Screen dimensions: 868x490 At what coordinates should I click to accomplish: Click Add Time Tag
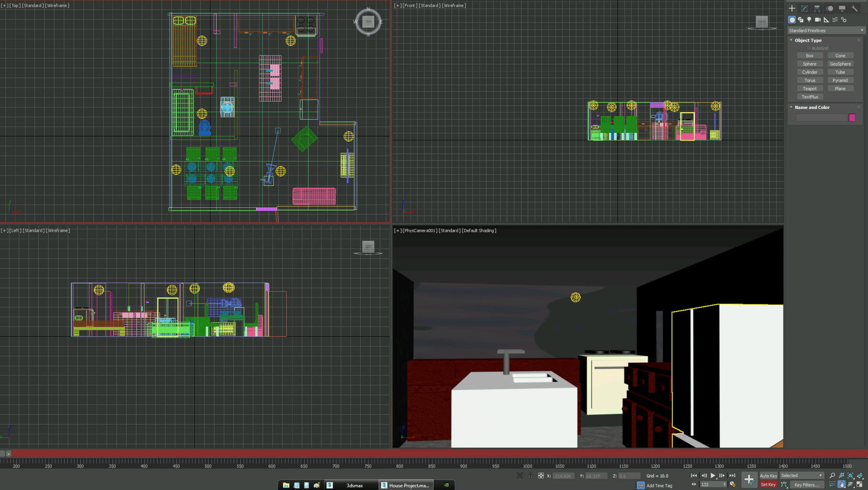[x=659, y=485]
